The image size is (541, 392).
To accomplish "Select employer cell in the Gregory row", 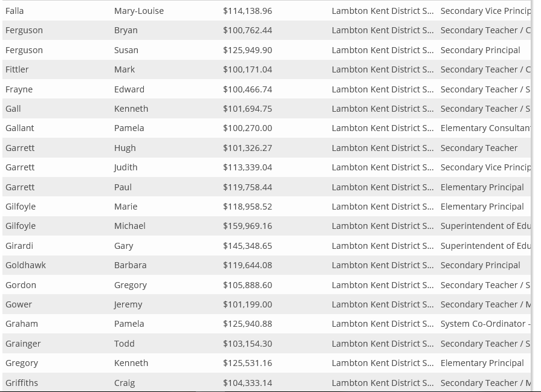I will click(x=382, y=363).
